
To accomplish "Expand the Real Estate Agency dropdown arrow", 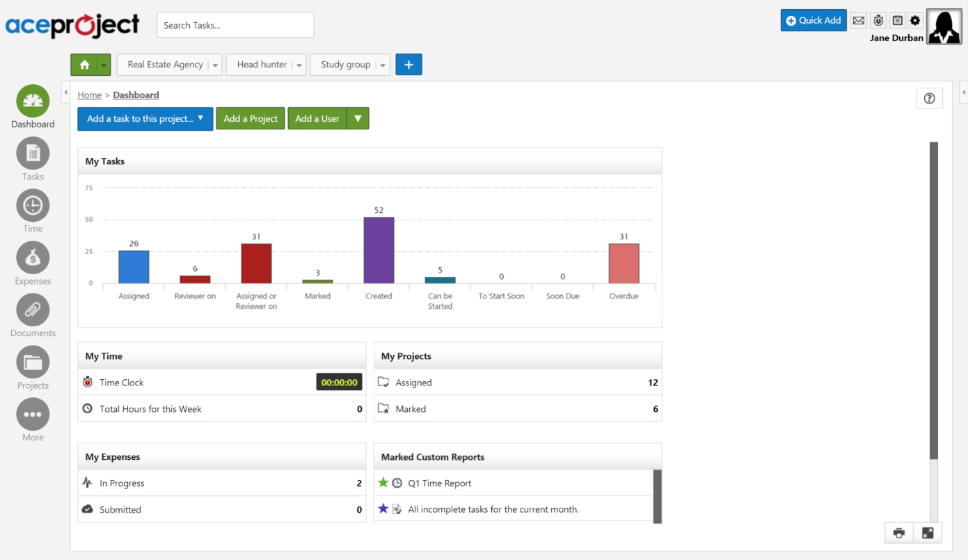I will coord(215,65).
